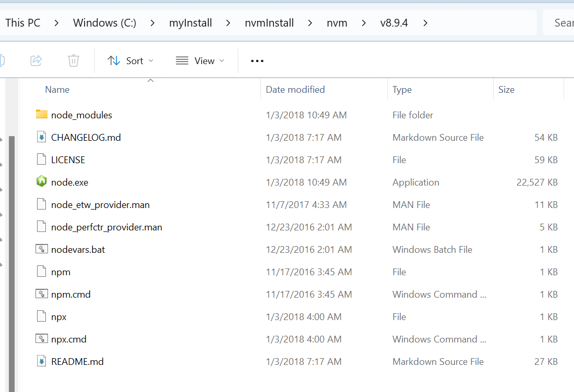
Task: Expand chevron after nvmInstall
Action: click(310, 23)
